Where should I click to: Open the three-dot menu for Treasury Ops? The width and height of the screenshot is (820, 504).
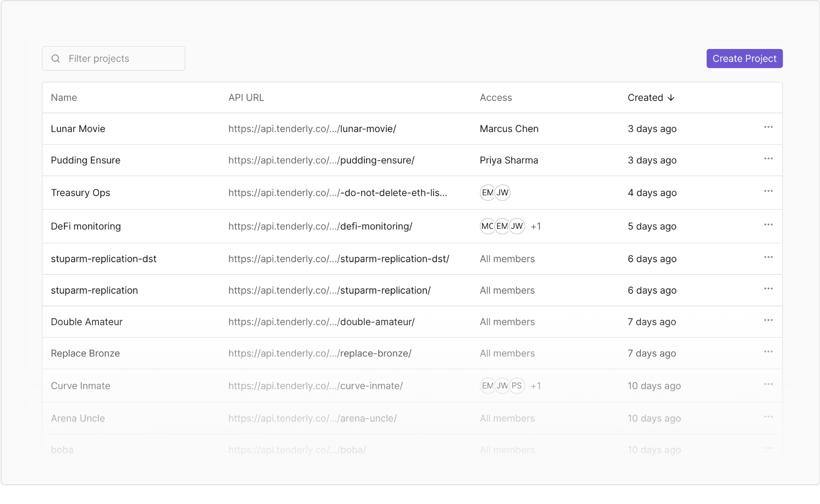click(768, 191)
